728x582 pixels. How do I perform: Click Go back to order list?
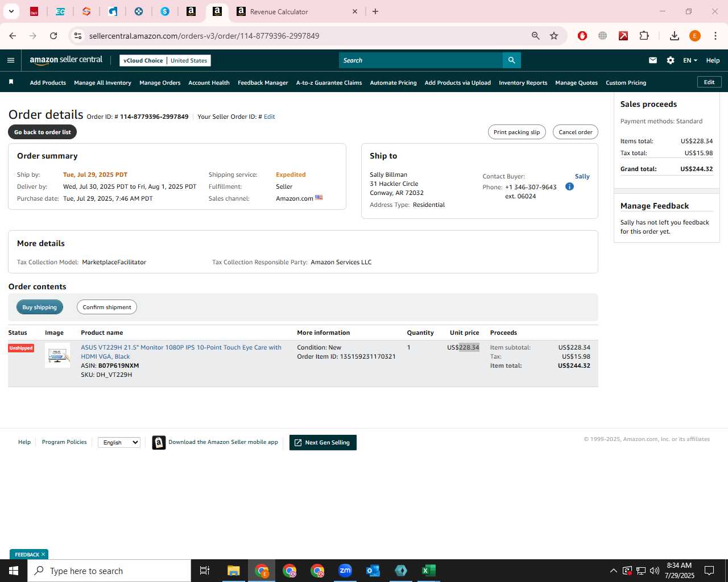(43, 132)
